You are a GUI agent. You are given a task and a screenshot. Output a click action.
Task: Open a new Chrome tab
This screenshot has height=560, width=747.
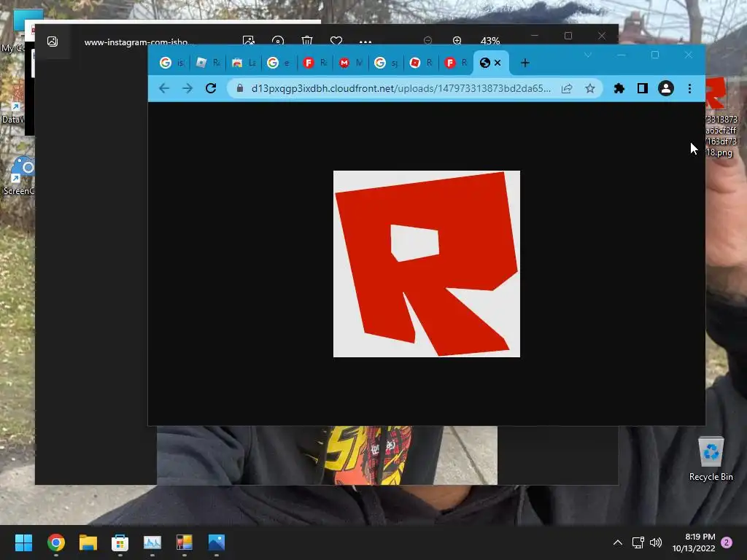click(525, 63)
